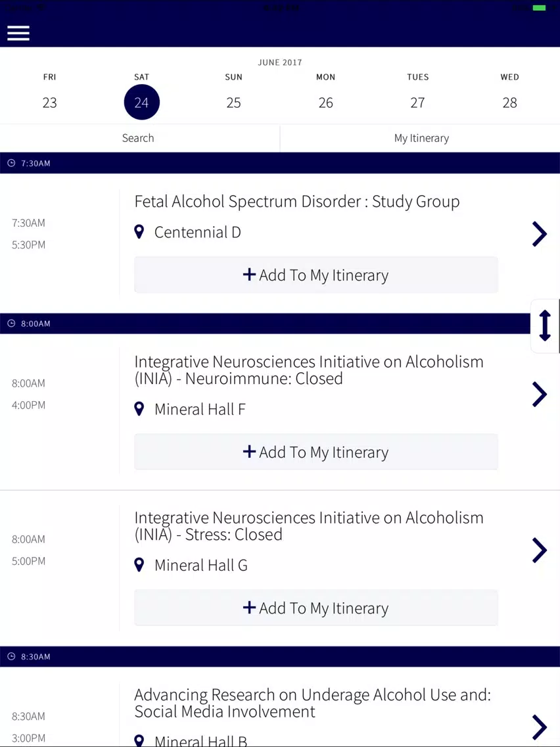Add INIA Stress session to my itinerary
The width and height of the screenshot is (560, 747).
(316, 608)
